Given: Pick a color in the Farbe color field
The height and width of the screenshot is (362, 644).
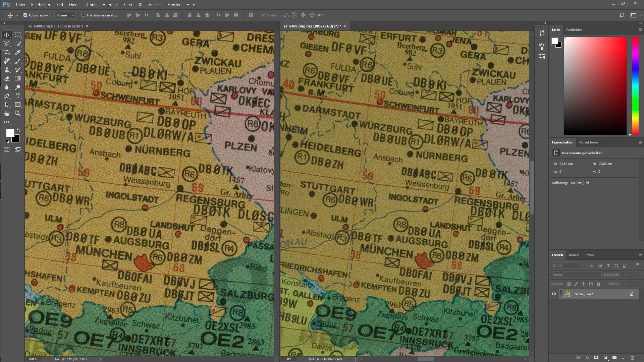Looking at the screenshot, I should (595, 85).
